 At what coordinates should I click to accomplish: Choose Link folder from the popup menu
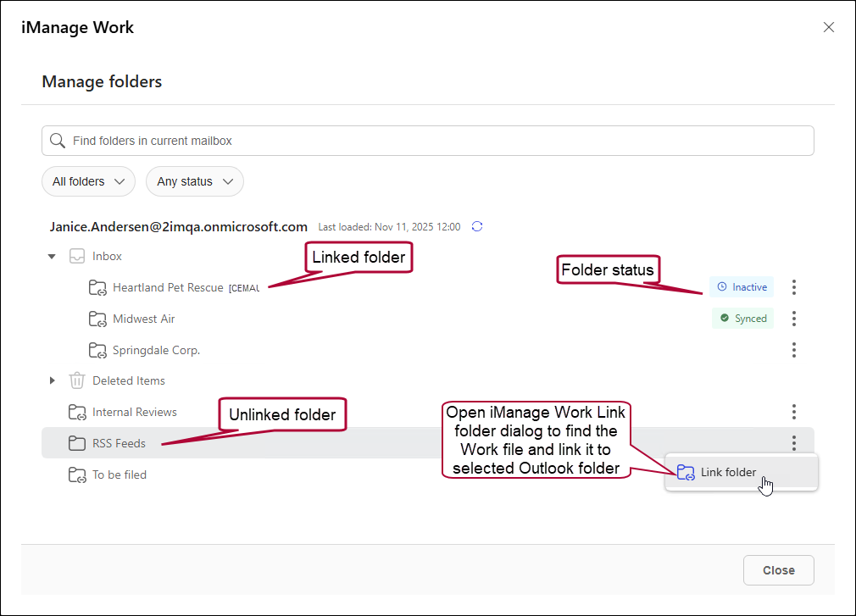point(741,472)
